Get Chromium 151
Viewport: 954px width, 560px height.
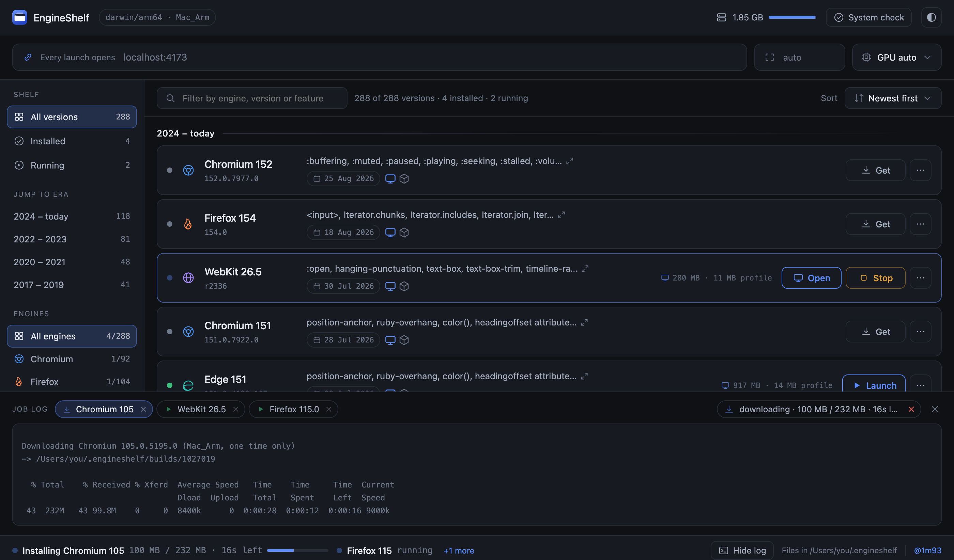[875, 332]
